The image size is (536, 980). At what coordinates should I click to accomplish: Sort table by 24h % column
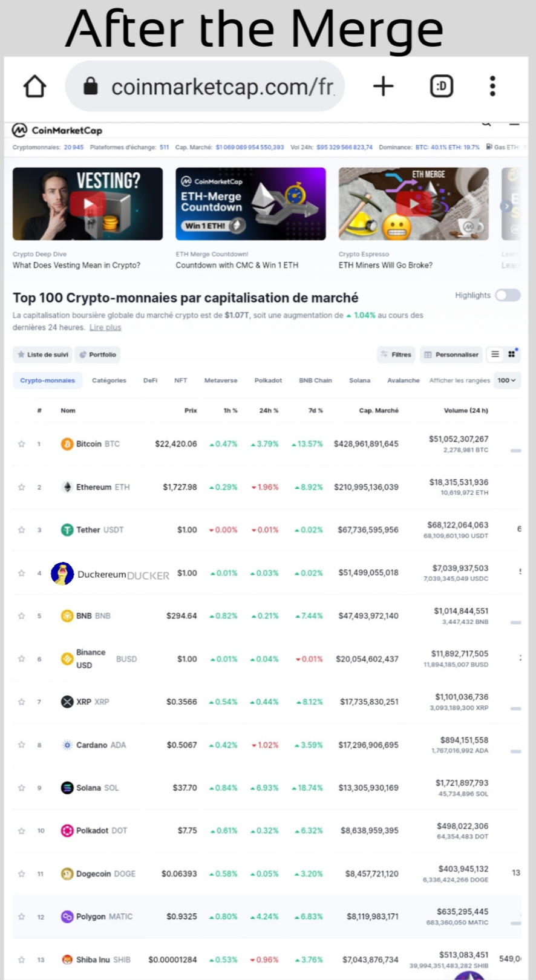coord(269,410)
